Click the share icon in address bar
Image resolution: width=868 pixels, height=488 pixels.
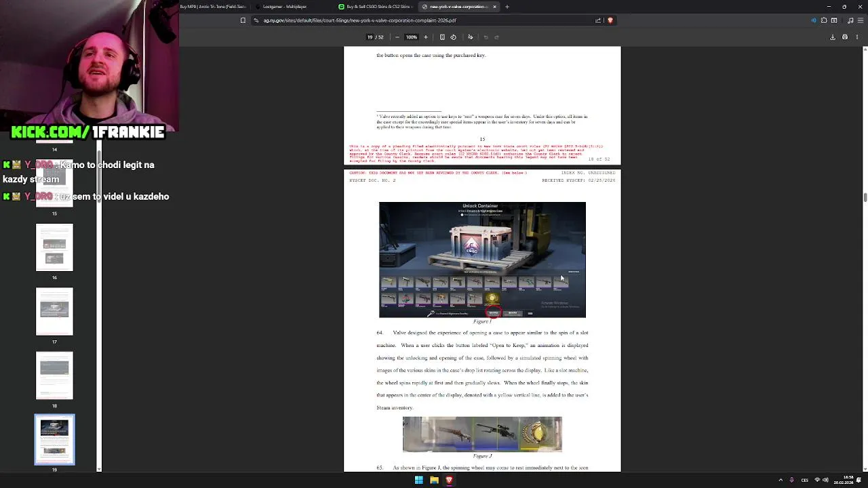point(598,20)
